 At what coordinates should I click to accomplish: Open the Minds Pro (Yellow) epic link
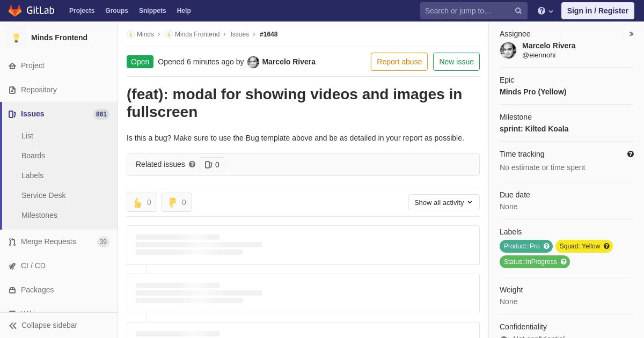tap(533, 92)
